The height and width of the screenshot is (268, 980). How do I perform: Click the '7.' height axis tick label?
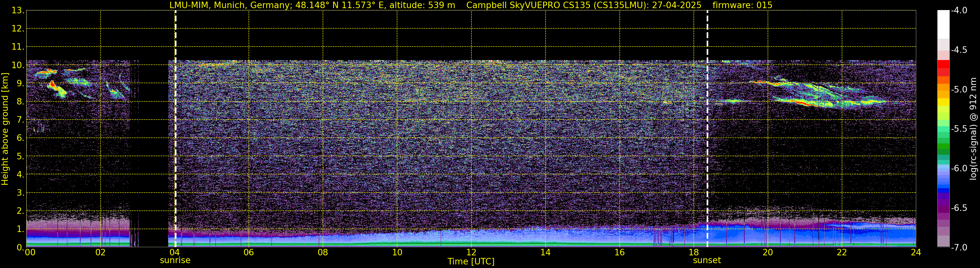[x=20, y=120]
